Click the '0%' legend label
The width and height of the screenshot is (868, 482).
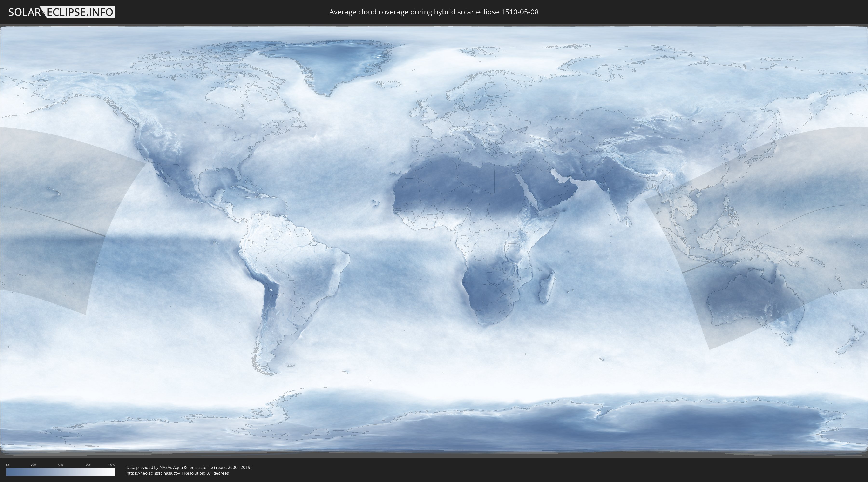[x=8, y=465]
